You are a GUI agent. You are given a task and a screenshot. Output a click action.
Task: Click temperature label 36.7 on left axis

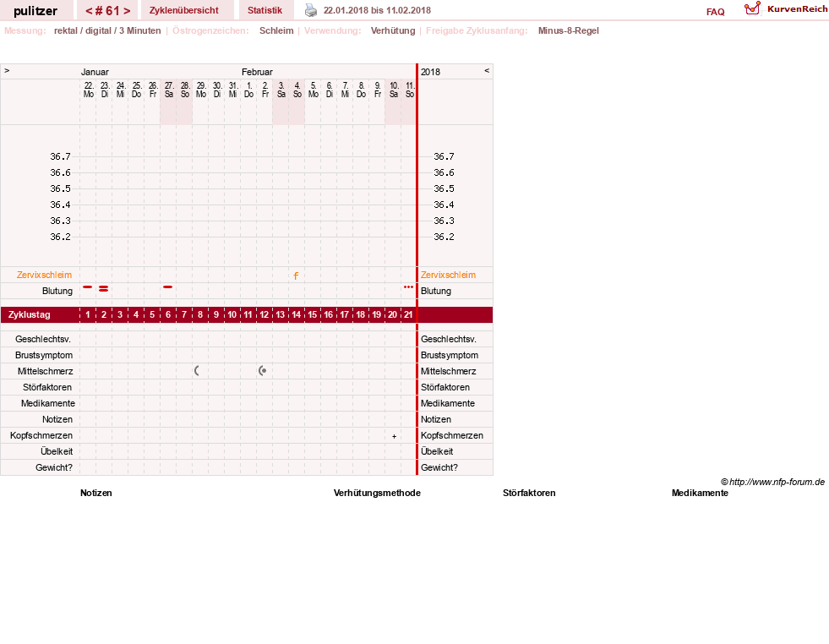tap(60, 156)
